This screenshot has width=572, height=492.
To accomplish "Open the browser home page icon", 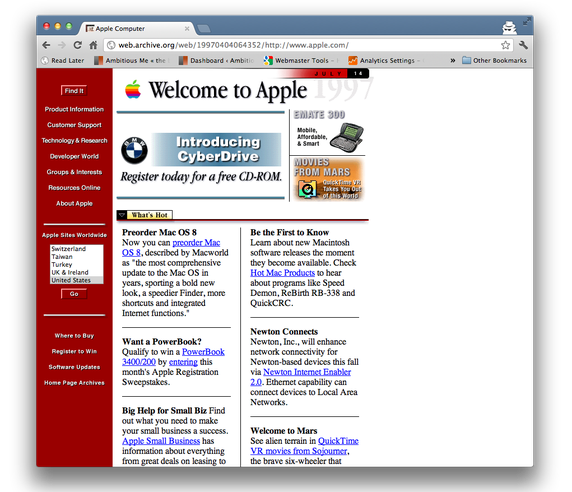I will pyautogui.click(x=93, y=45).
